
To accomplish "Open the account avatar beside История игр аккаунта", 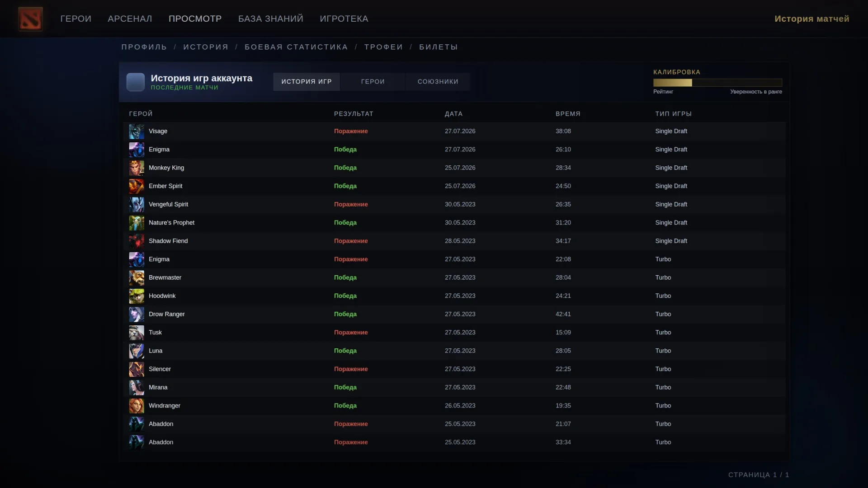I will [136, 82].
